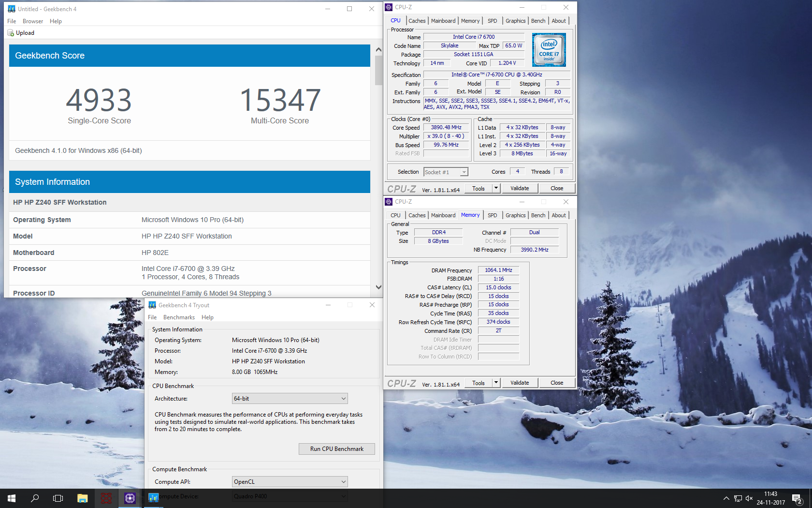Image resolution: width=812 pixels, height=508 pixels.
Task: Expand Tools dropdown arrow in lower CPU-Z
Action: tap(495, 383)
